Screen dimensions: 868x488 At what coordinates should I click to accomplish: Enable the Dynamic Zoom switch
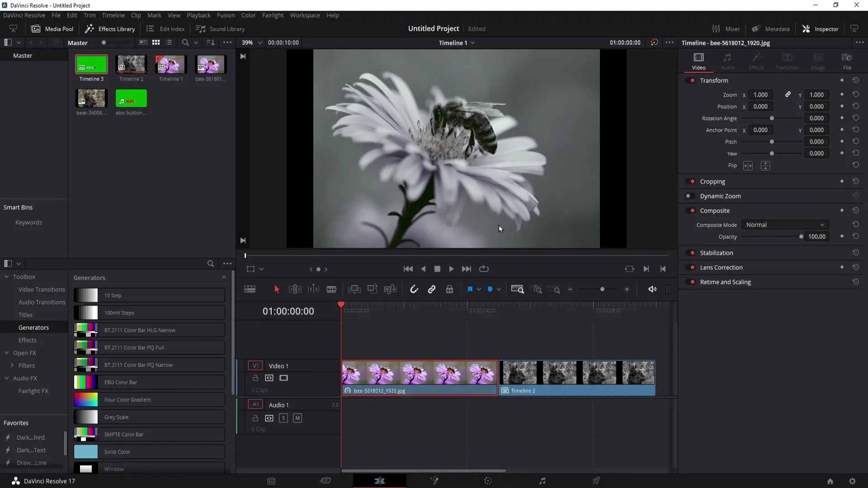(x=690, y=196)
